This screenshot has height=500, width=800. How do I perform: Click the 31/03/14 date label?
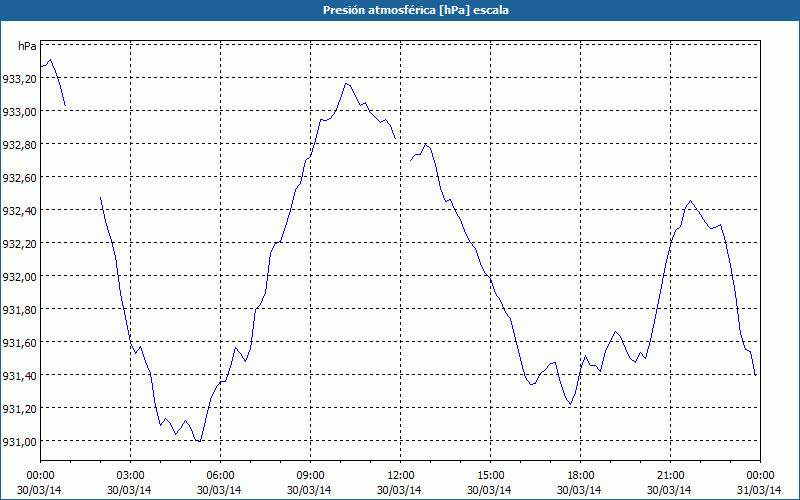pos(759,490)
